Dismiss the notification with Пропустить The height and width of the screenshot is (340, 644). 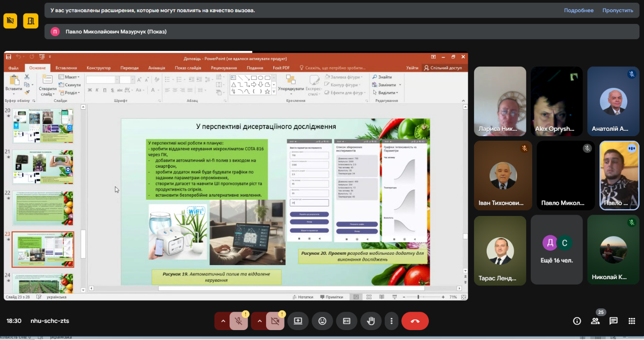click(617, 10)
